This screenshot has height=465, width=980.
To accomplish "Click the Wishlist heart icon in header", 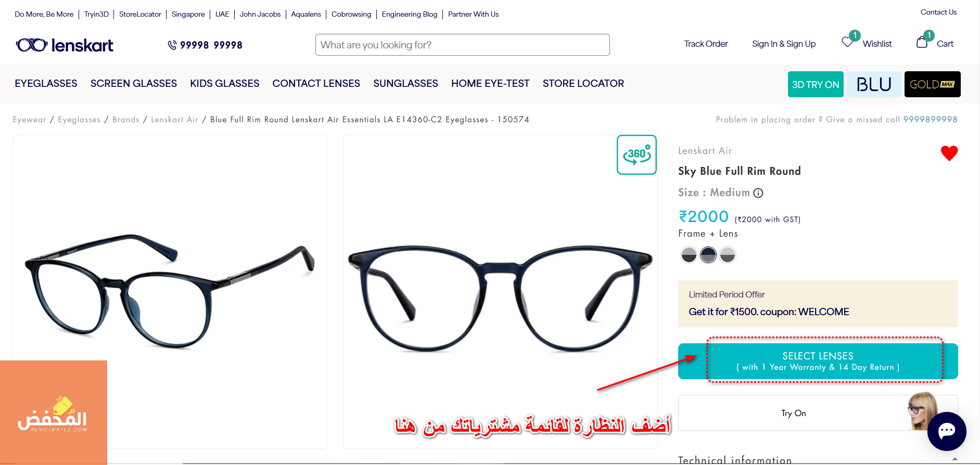I will [x=847, y=42].
